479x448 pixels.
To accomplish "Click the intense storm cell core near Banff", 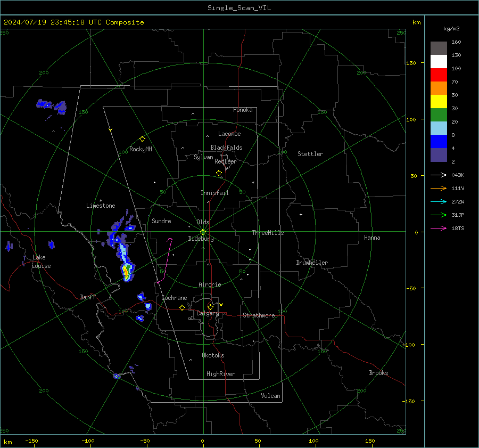I will [x=126, y=272].
